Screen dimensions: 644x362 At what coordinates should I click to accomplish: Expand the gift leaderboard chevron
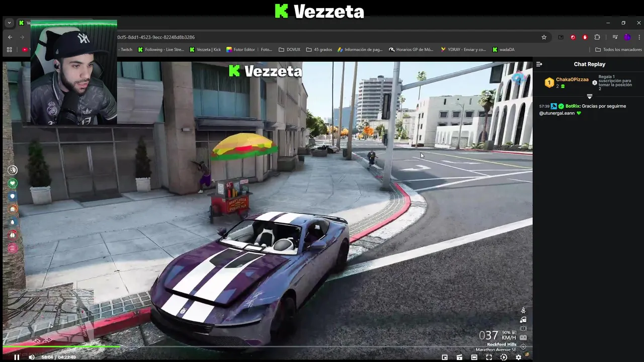tap(590, 96)
